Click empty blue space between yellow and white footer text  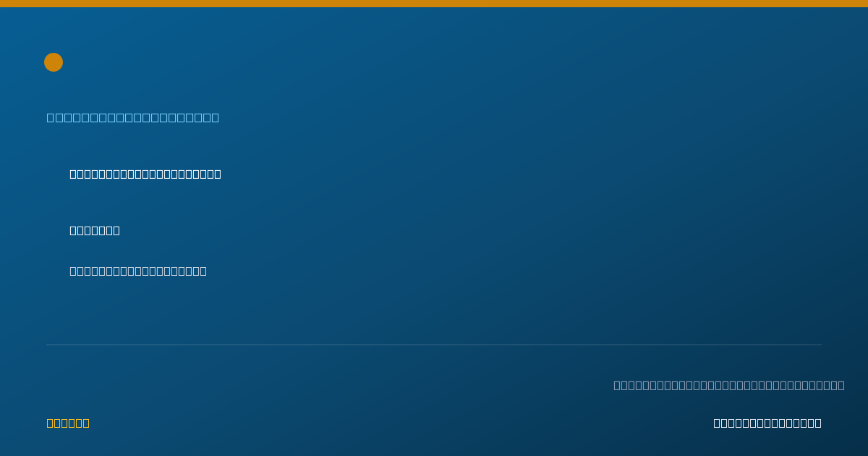[x=401, y=423]
